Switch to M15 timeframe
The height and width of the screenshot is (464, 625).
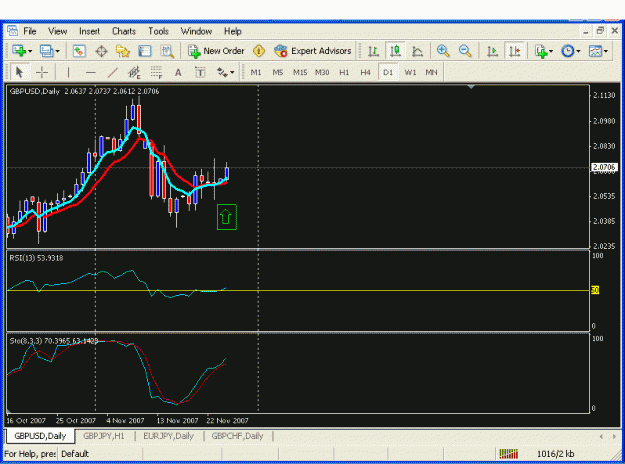pos(300,72)
